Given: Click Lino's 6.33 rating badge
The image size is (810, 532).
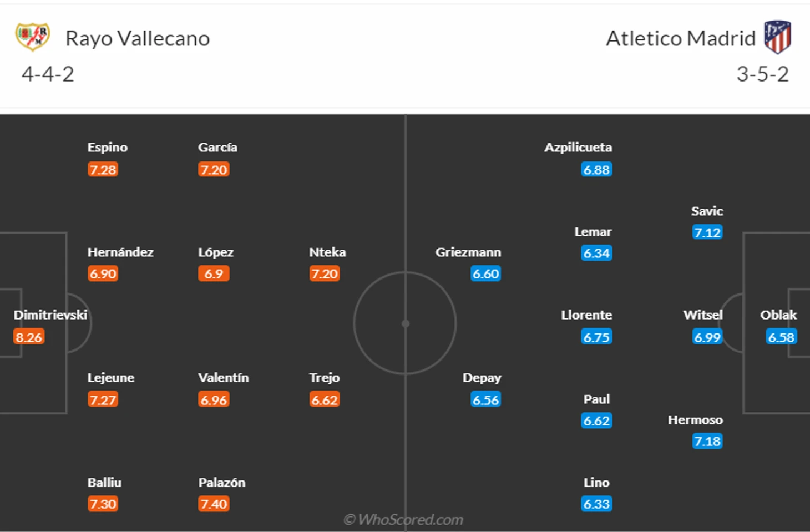Looking at the screenshot, I should click(596, 504).
